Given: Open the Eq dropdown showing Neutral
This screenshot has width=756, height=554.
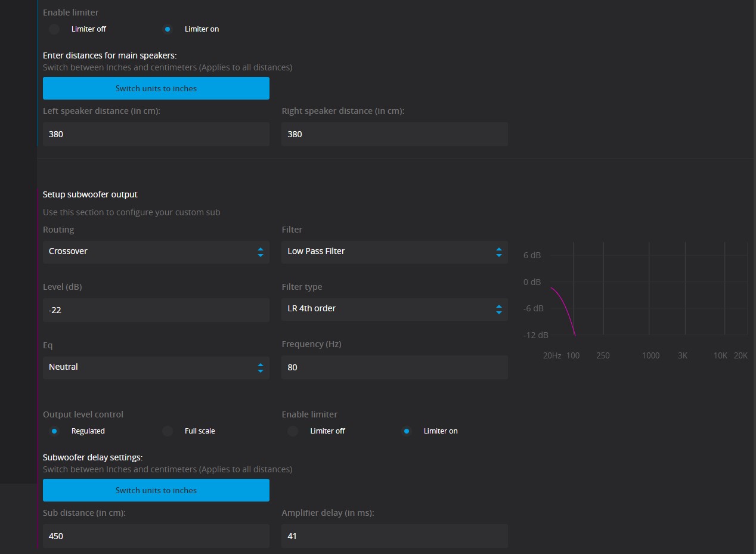Looking at the screenshot, I should click(x=156, y=367).
